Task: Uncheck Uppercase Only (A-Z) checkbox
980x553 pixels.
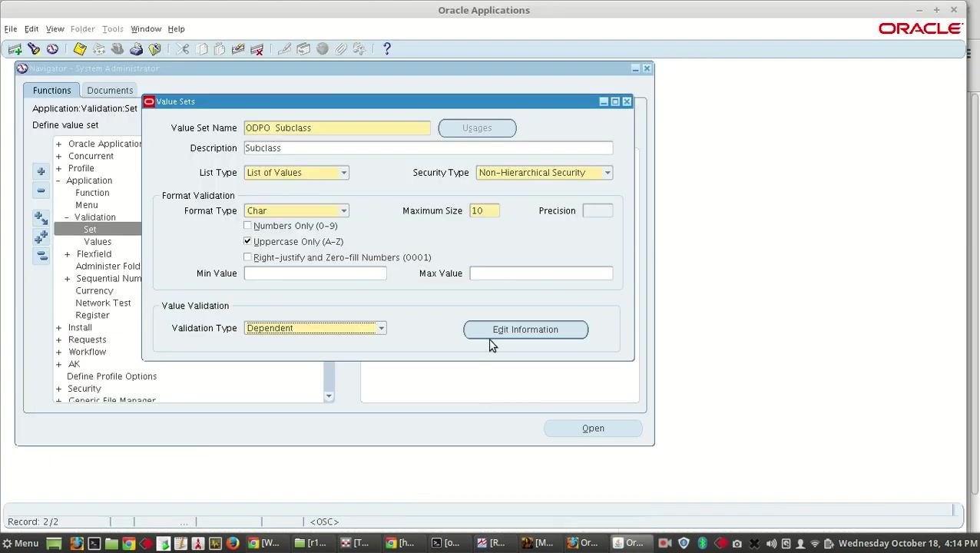Action: point(247,241)
